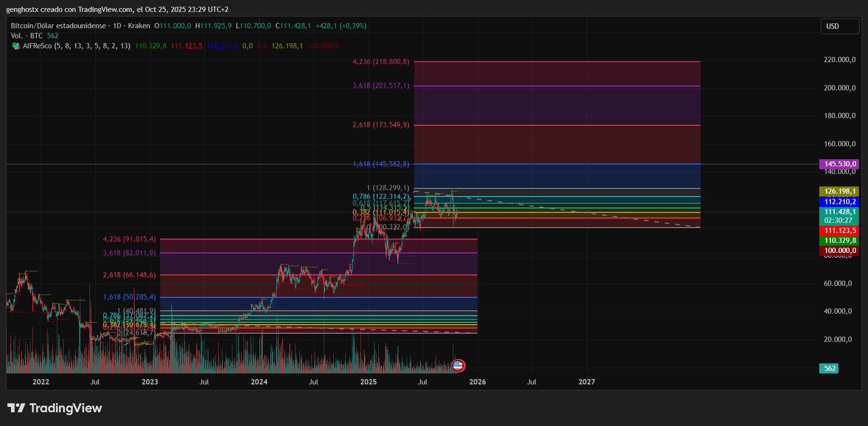This screenshot has width=868, height=426.
Task: Click the 200.000,0 price axis tick
Action: pos(840,88)
